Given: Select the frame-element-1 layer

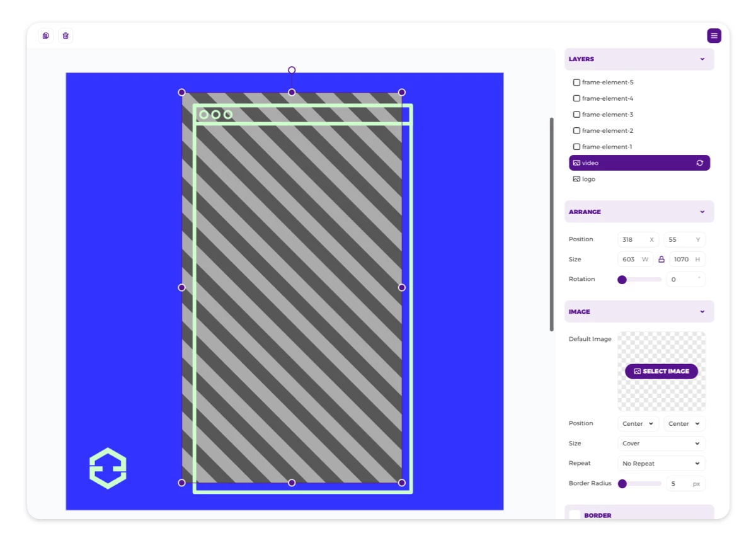Looking at the screenshot, I should pyautogui.click(x=639, y=147).
